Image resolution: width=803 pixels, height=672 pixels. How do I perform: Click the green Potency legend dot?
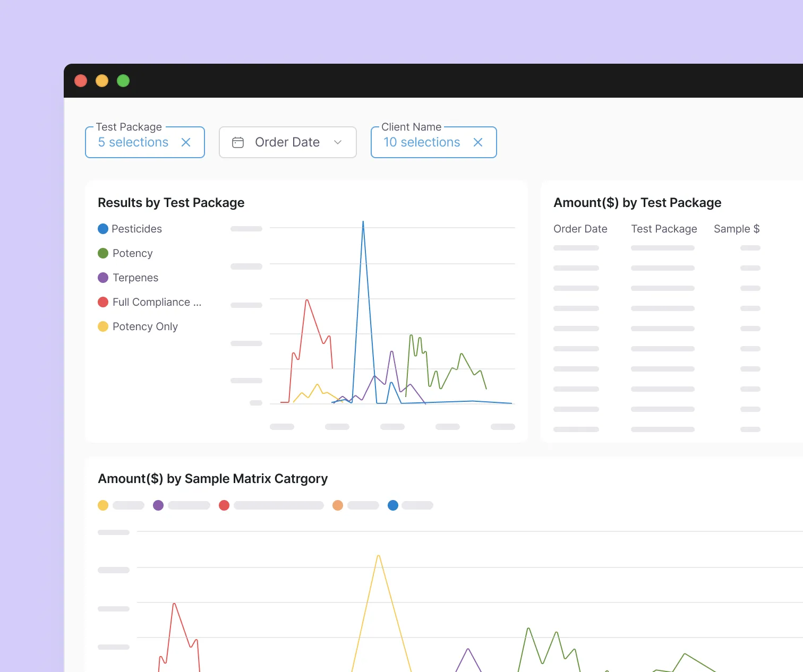[x=103, y=253]
